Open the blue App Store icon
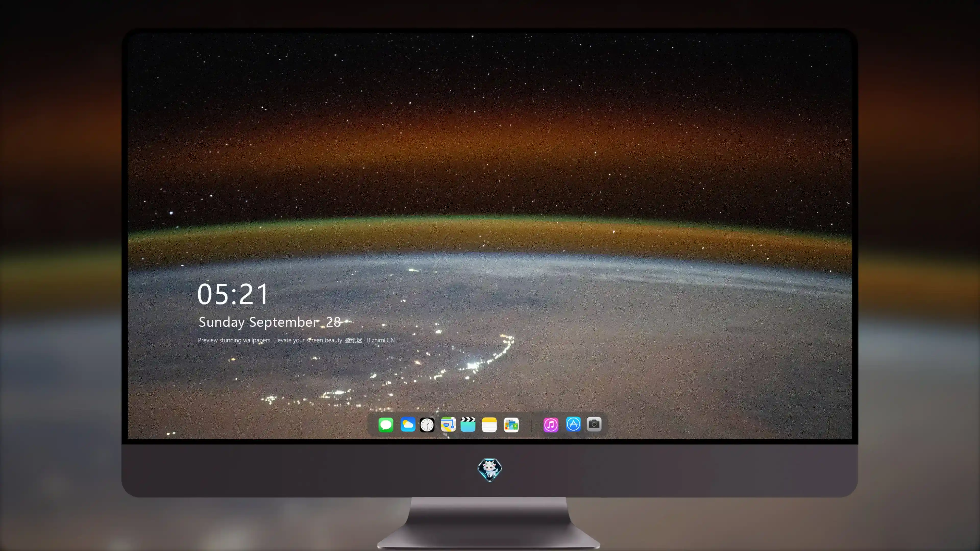Image resolution: width=980 pixels, height=551 pixels. pyautogui.click(x=573, y=424)
